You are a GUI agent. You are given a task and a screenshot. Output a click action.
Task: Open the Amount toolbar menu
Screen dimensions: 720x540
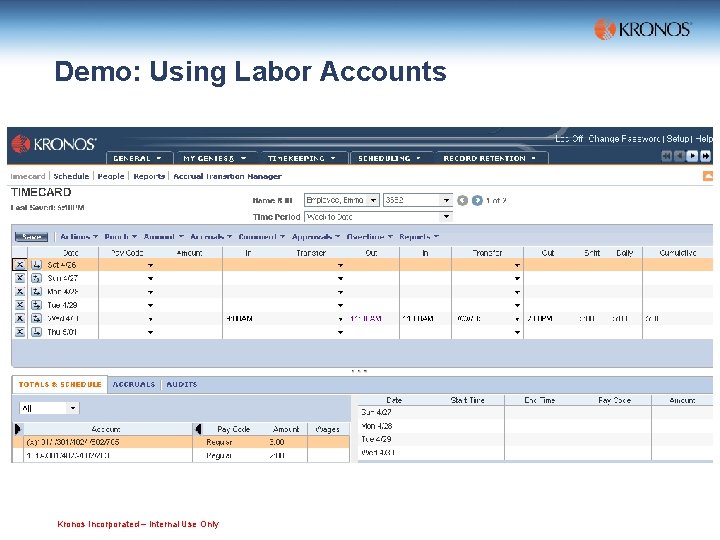[x=163, y=236]
